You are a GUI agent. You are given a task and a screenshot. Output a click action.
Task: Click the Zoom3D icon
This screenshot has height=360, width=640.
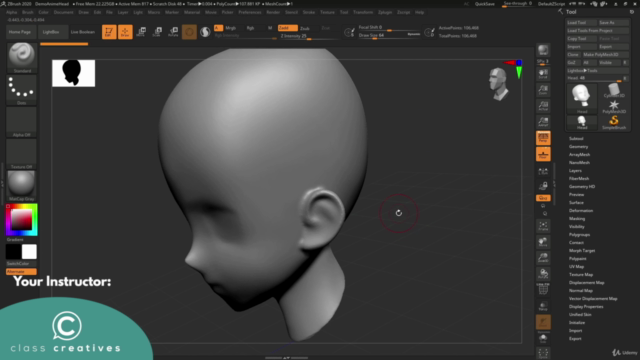pos(543,258)
